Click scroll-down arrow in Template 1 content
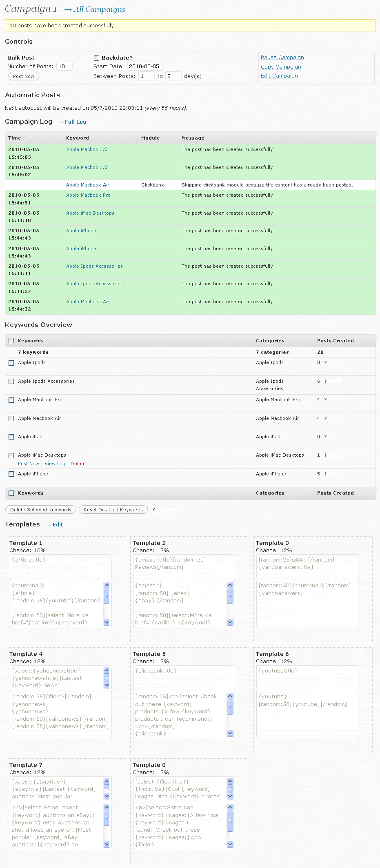Image resolution: width=380 pixels, height=868 pixels. pyautogui.click(x=107, y=622)
